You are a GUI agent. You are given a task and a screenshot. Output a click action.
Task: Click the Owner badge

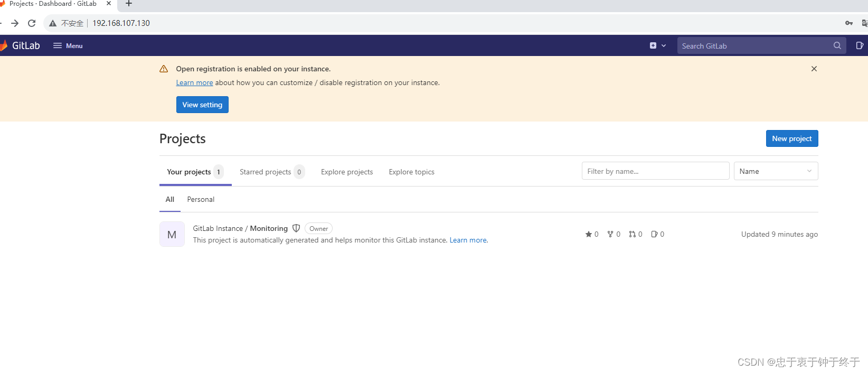[318, 228]
